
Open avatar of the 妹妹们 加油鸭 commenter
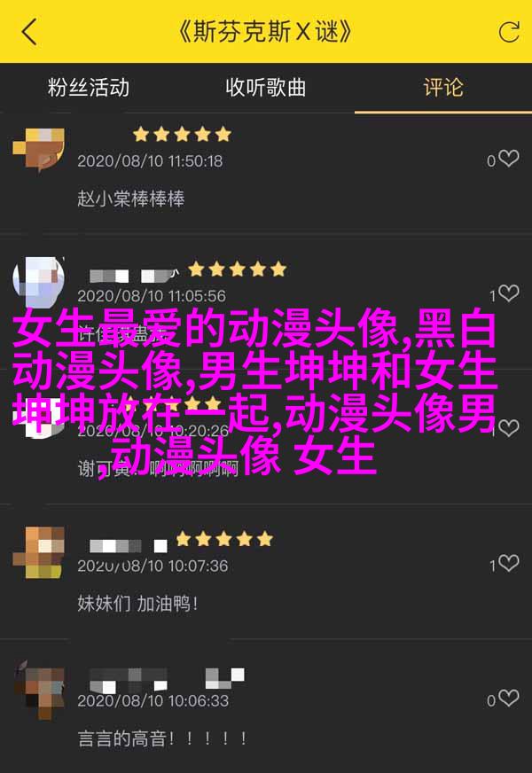pyautogui.click(x=38, y=552)
